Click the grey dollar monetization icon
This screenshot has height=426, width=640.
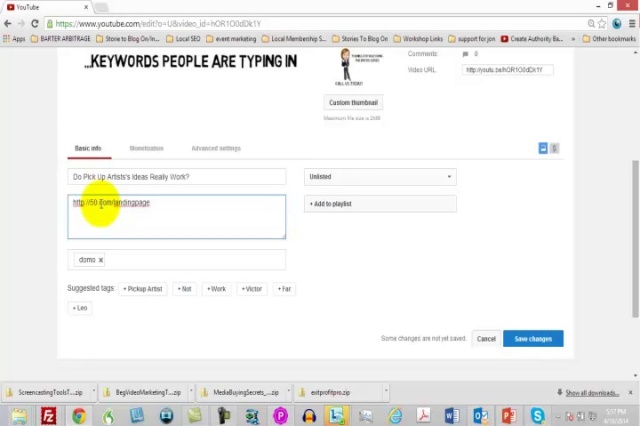click(554, 148)
